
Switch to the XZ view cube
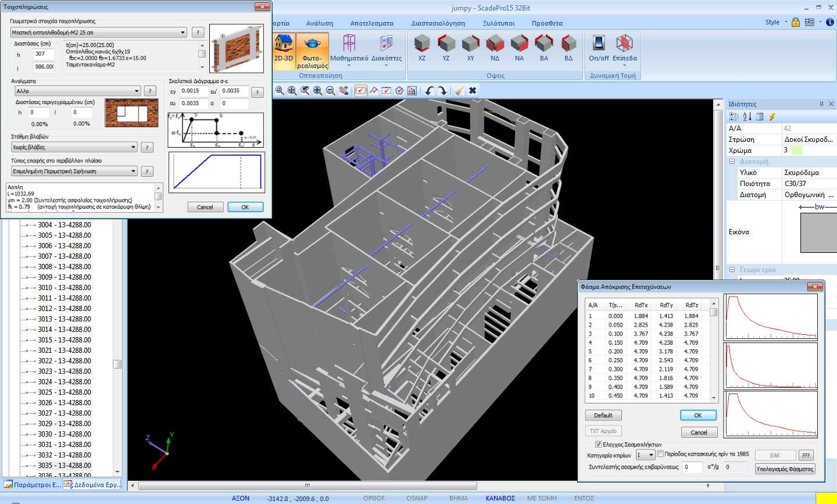[422, 47]
